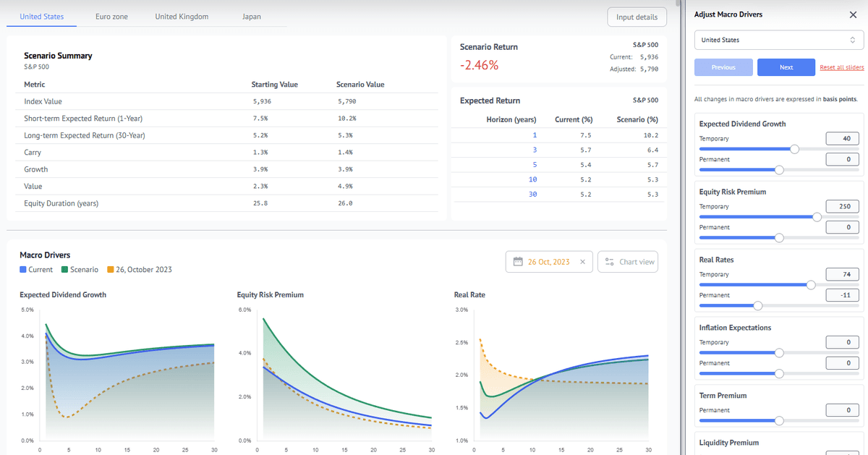Image resolution: width=868 pixels, height=455 pixels.
Task: Toggle the Scenario series in the legend
Action: 79,269
